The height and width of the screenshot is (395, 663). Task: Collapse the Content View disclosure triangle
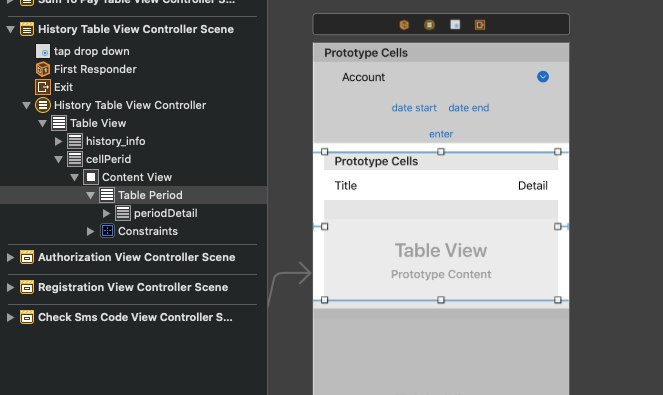[74, 178]
